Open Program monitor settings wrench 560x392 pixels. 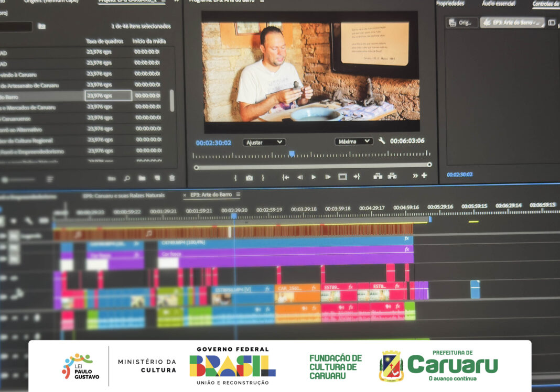(382, 141)
